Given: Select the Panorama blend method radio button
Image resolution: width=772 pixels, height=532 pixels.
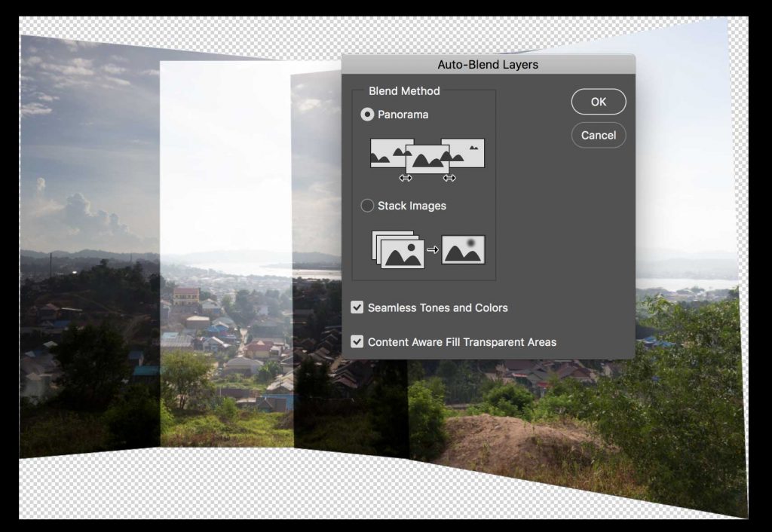Looking at the screenshot, I should click(367, 115).
